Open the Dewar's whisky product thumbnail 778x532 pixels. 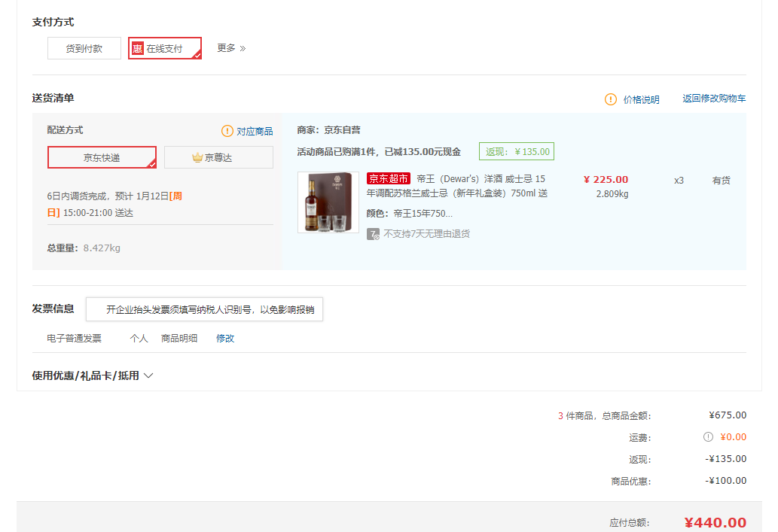(328, 202)
